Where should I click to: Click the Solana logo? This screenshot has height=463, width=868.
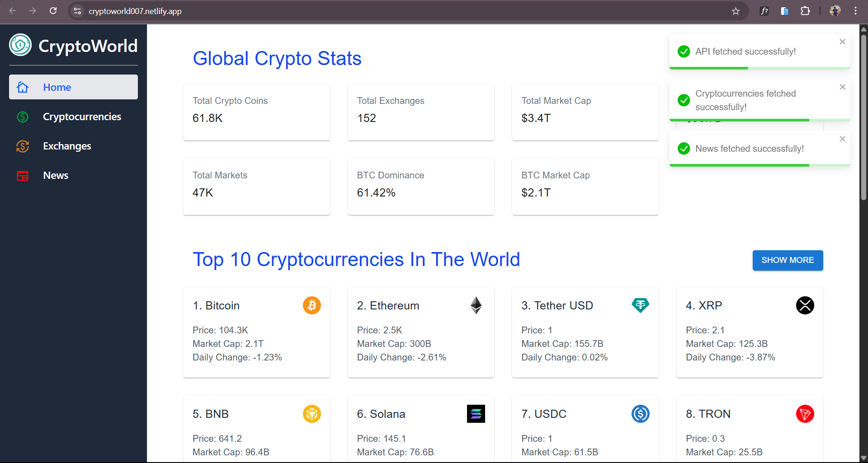pyautogui.click(x=476, y=414)
